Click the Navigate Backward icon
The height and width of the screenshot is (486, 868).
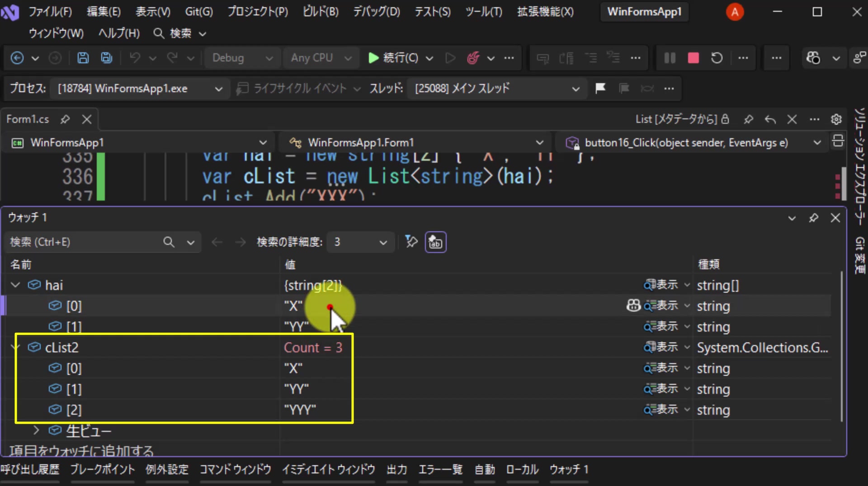click(x=17, y=58)
